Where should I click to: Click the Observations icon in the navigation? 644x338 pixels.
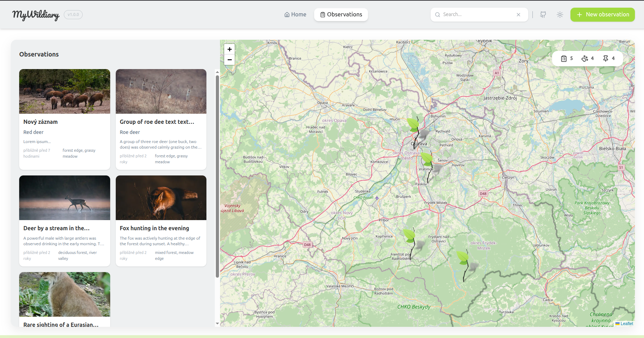[x=323, y=14]
